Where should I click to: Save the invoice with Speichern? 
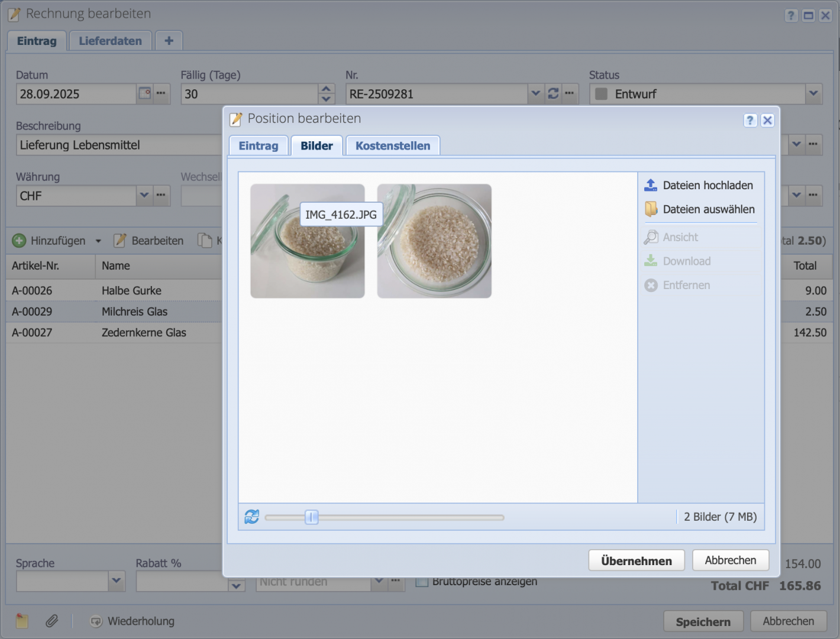(703, 621)
